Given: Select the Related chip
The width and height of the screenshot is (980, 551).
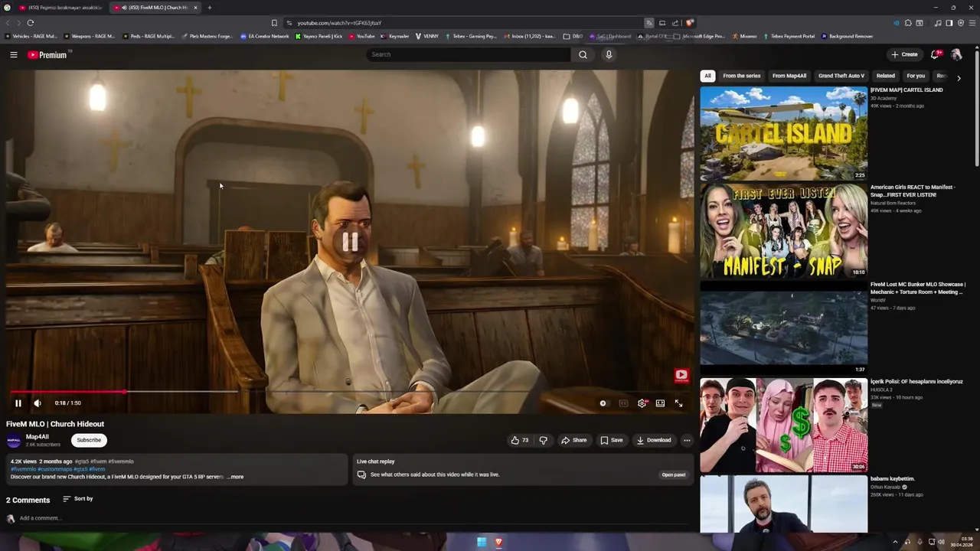Looking at the screenshot, I should pyautogui.click(x=886, y=76).
